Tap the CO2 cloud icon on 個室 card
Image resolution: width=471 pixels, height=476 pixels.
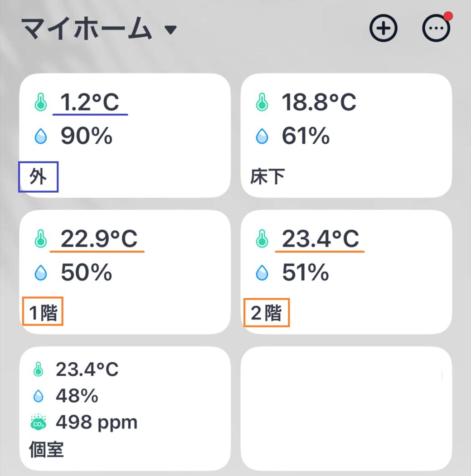[39, 423]
